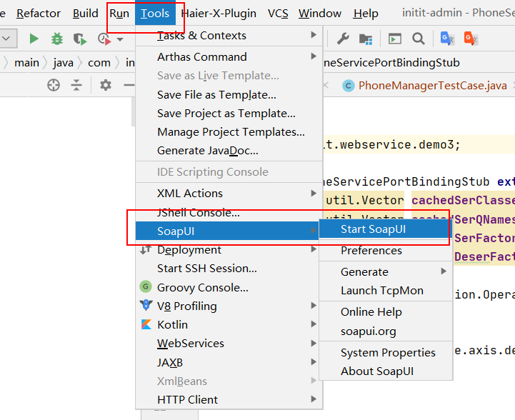
Task: Click the Kotlin logo icon
Action: pos(146,324)
